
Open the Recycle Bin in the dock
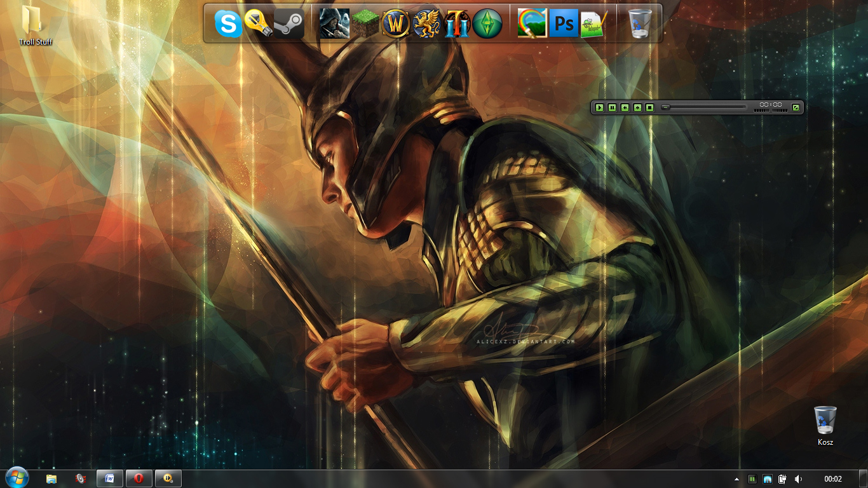640,24
